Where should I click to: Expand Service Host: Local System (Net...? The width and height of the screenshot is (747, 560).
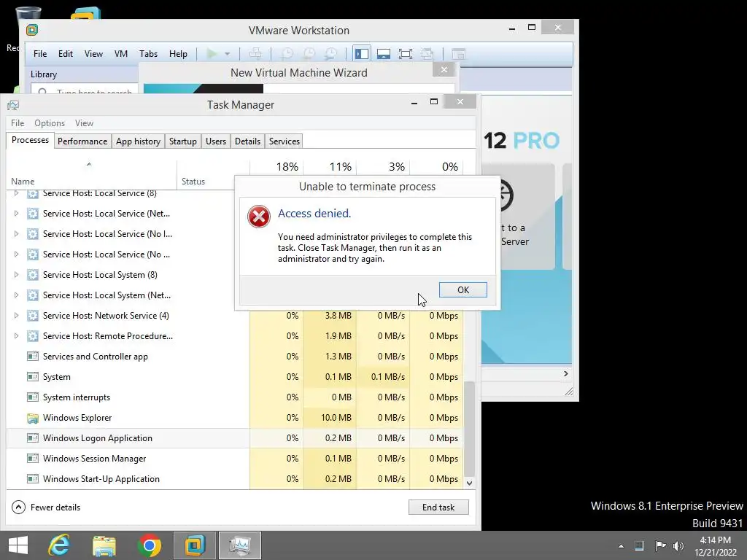pyautogui.click(x=16, y=295)
